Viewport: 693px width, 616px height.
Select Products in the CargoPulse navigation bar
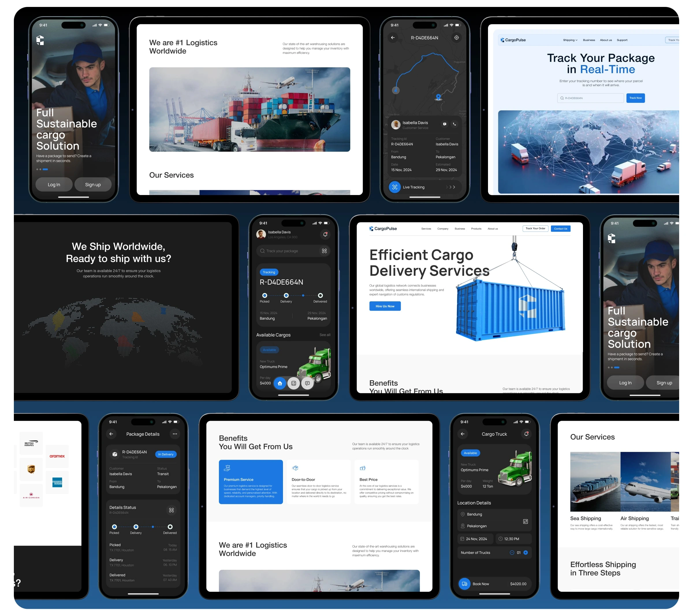click(x=476, y=229)
